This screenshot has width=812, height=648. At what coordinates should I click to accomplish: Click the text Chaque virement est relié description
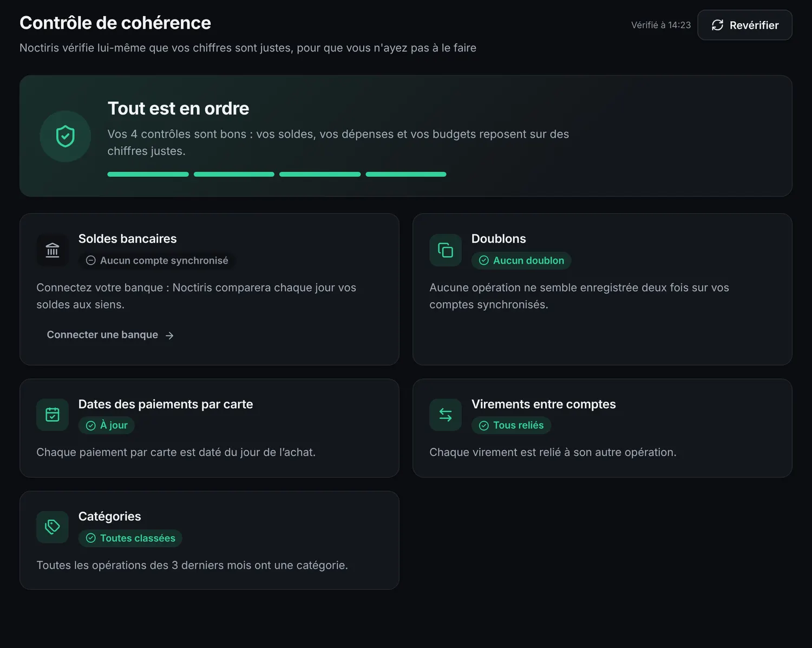tap(553, 452)
